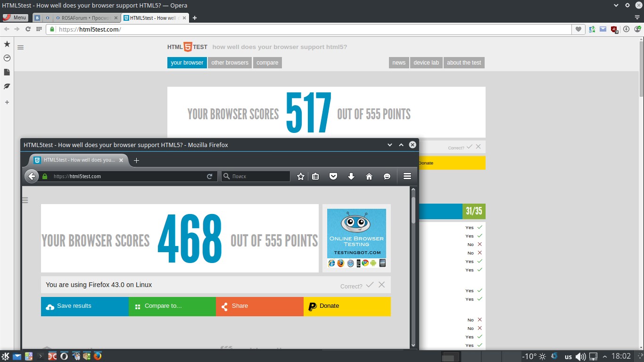Open a new tab in Opera

(x=195, y=18)
